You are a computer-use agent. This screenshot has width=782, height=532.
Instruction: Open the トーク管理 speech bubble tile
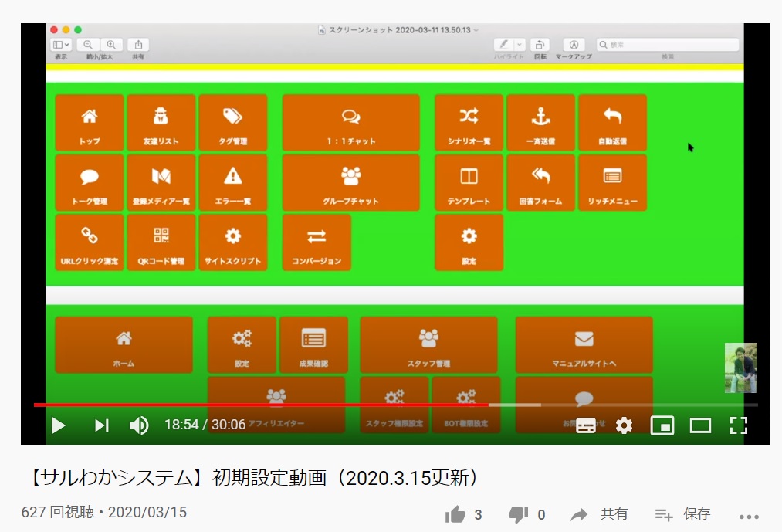click(x=90, y=183)
